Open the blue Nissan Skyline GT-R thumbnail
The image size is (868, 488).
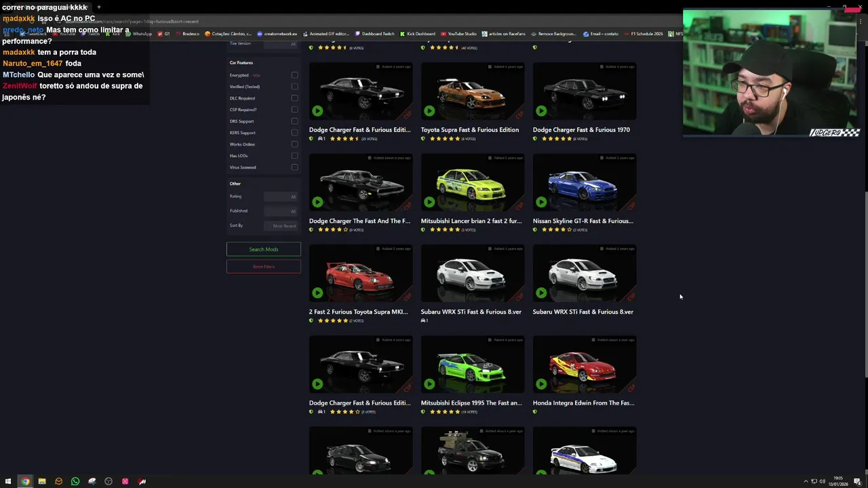click(x=585, y=182)
